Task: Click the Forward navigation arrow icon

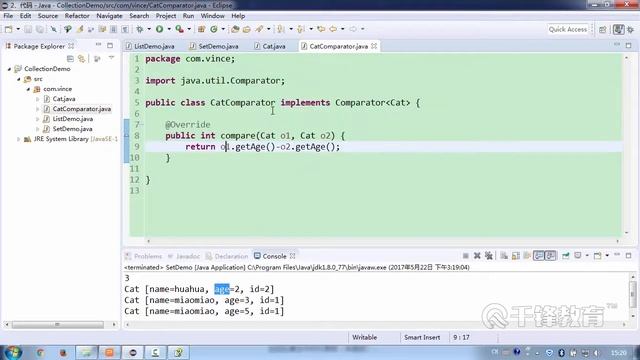Action: click(353, 29)
